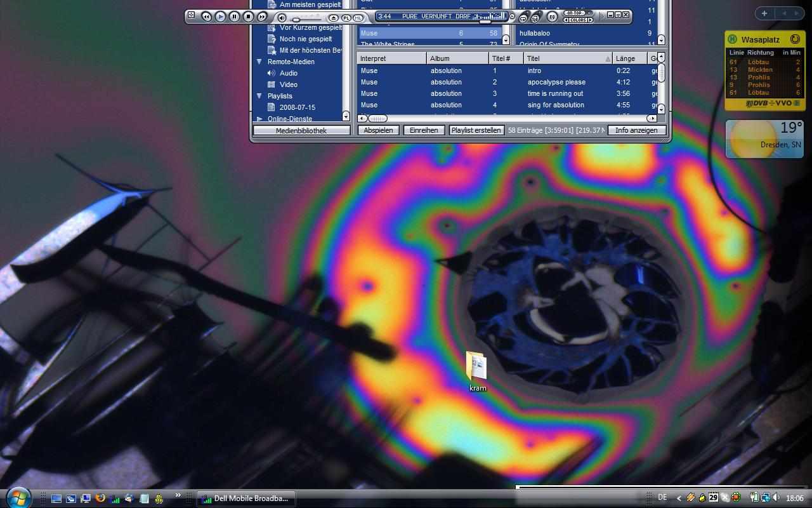Click the Winamp play button

click(220, 17)
